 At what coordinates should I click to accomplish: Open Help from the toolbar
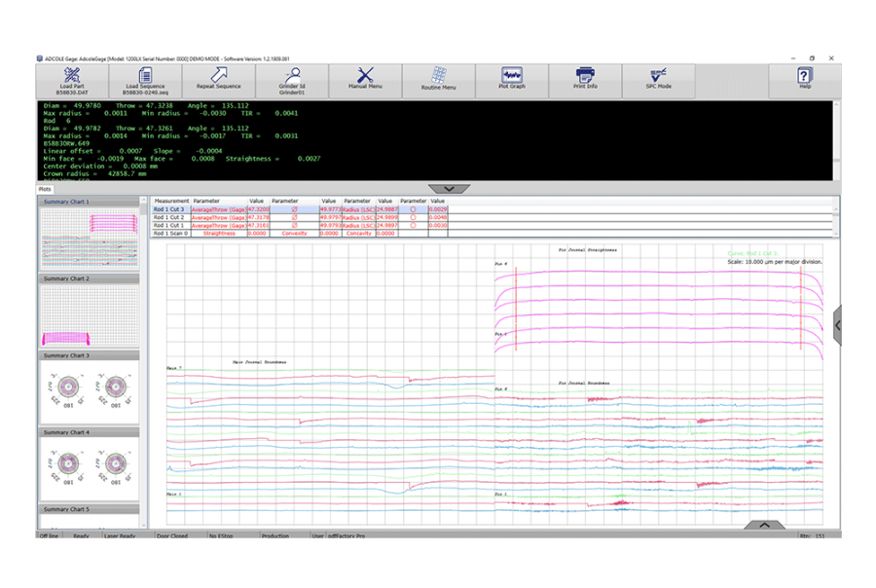tap(804, 76)
